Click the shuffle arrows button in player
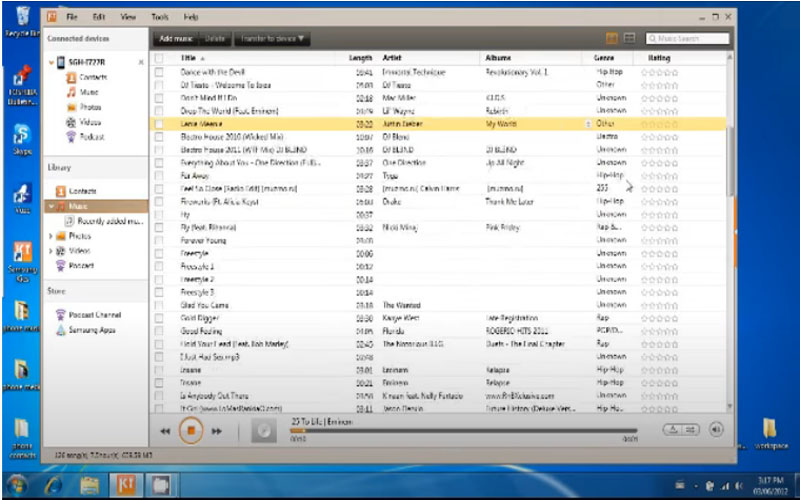 pyautogui.click(x=690, y=430)
